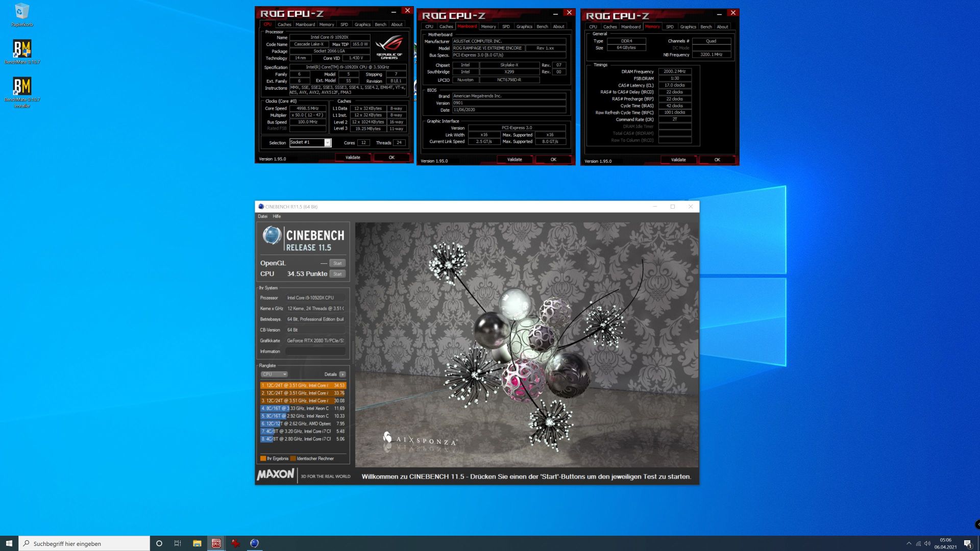Image resolution: width=980 pixels, height=551 pixels.
Task: Click OK in the CPU tab CPU-Z window
Action: (391, 158)
